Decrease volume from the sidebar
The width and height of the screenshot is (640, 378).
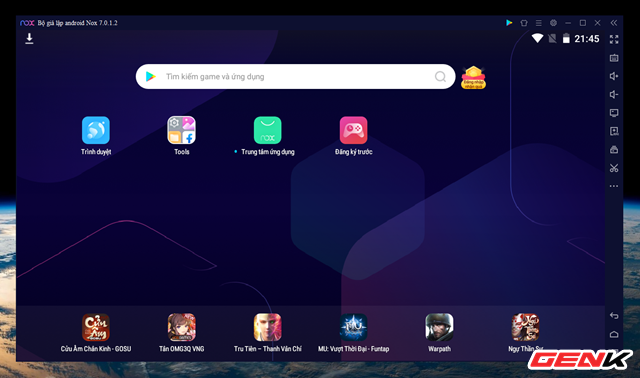(x=614, y=94)
